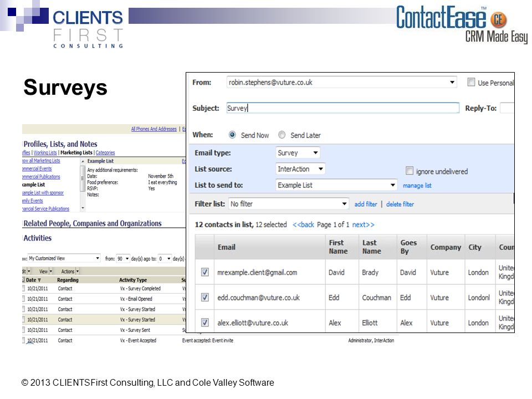Uncheck the edd.couchman@vuture.co.uk contact checkbox
532x399 pixels.
[x=205, y=297]
